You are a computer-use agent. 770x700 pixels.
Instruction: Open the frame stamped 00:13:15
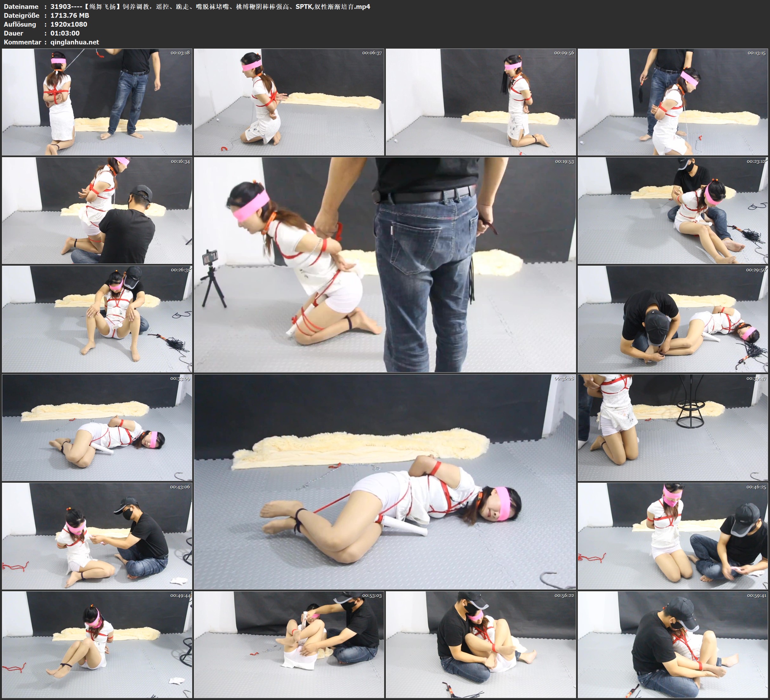point(673,102)
